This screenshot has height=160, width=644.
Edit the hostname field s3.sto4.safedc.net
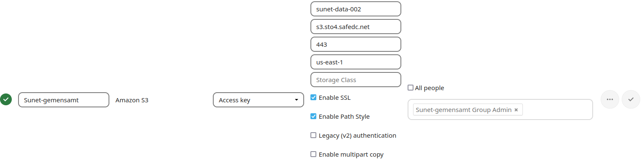(356, 27)
